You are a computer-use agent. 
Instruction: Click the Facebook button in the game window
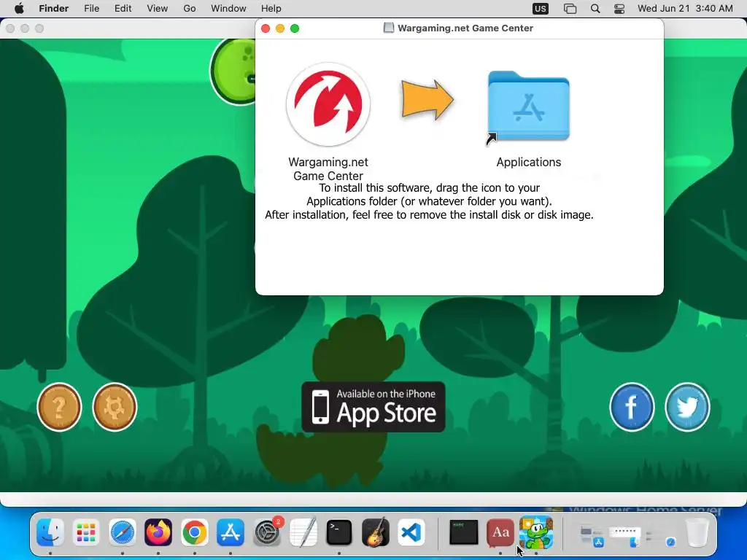pos(632,407)
